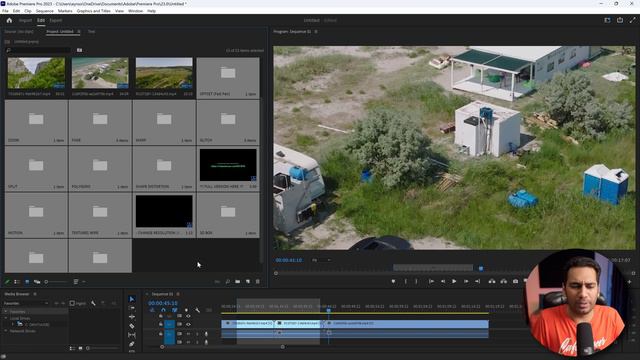This screenshot has height=360, width=640.
Task: Open Graphics and Titles menu
Action: 93,11
